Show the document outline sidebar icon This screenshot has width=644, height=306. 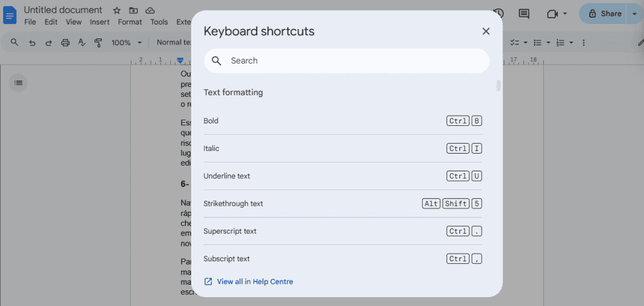click(18, 82)
